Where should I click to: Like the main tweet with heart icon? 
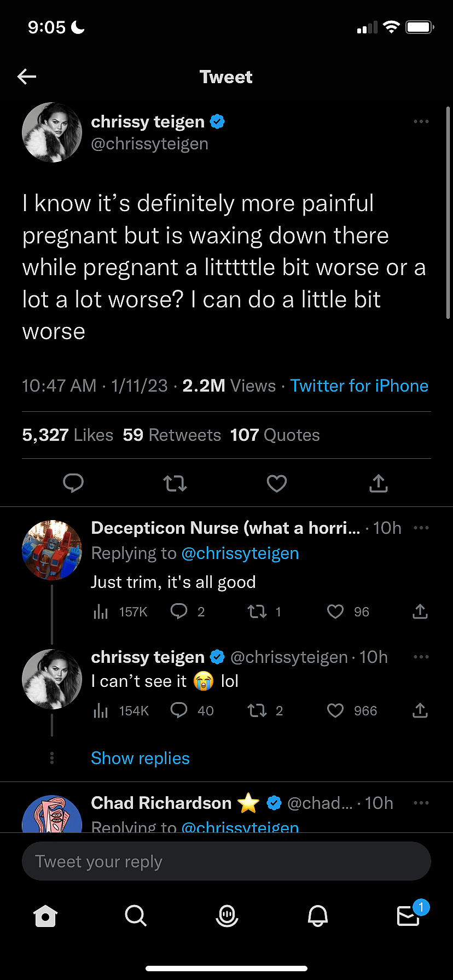[x=277, y=483]
